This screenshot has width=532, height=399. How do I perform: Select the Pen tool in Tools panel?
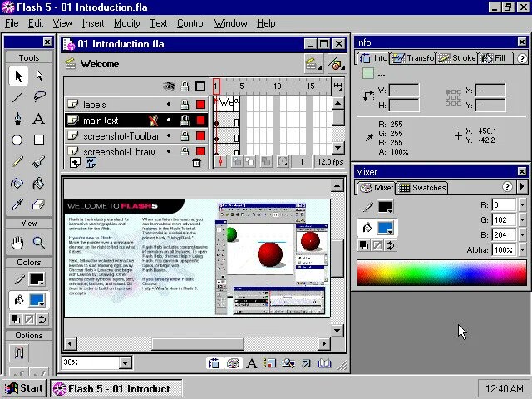pos(17,119)
